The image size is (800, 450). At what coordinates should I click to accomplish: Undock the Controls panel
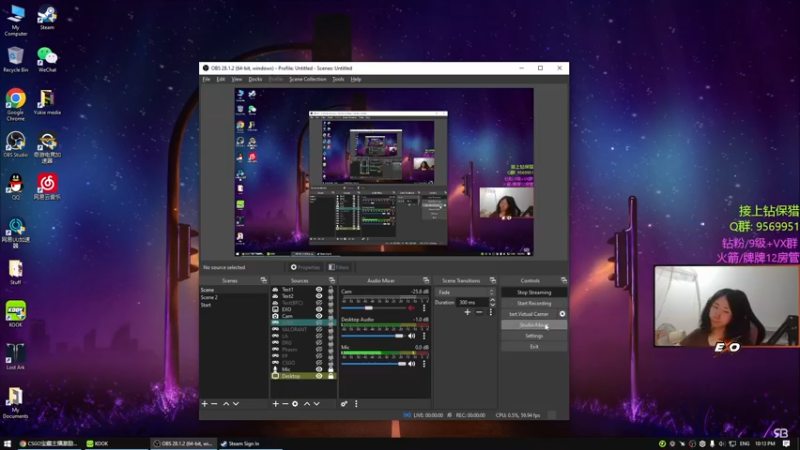pyautogui.click(x=564, y=280)
